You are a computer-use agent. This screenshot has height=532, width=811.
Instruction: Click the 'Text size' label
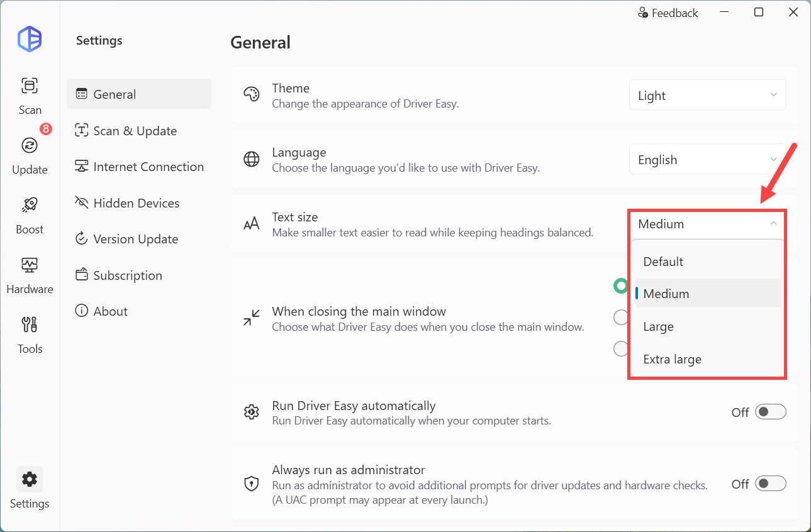[295, 217]
